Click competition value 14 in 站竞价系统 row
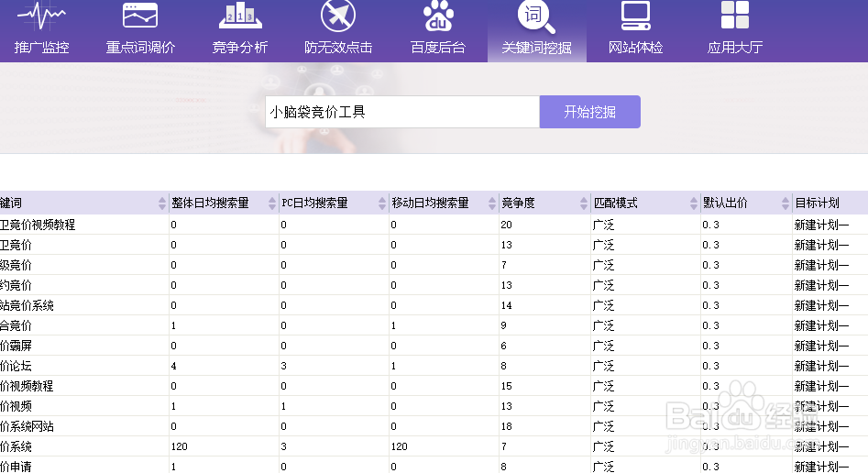Image resolution: width=868 pixels, height=473 pixels. (506, 306)
